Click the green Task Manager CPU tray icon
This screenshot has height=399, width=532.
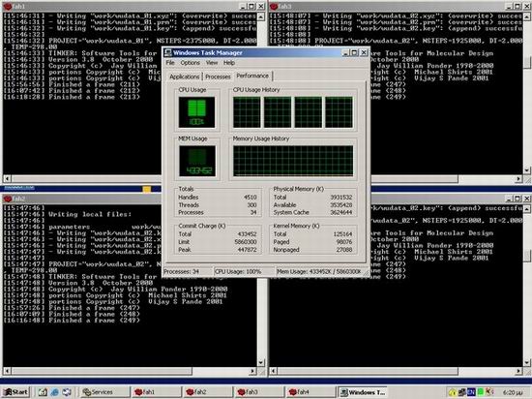(481, 392)
